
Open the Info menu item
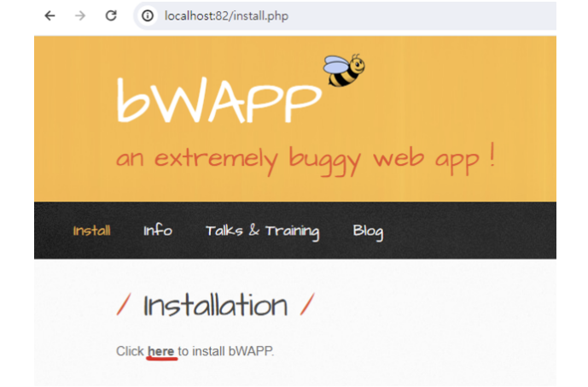point(158,230)
